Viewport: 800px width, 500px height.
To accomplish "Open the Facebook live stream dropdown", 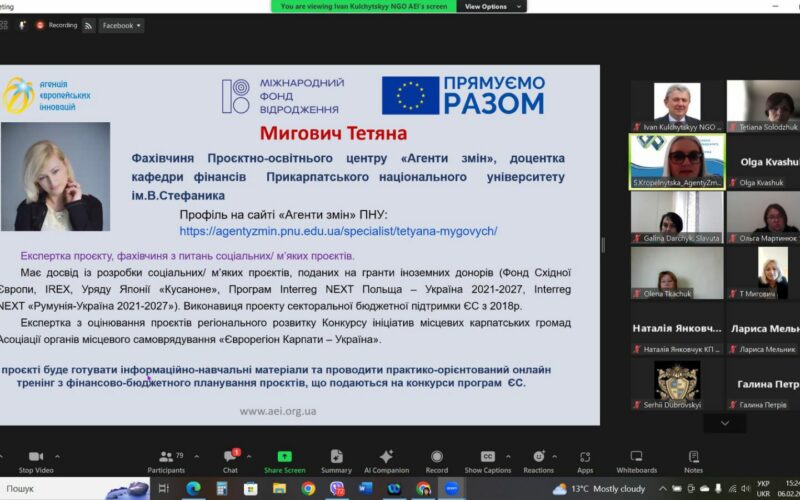I will tap(121, 25).
